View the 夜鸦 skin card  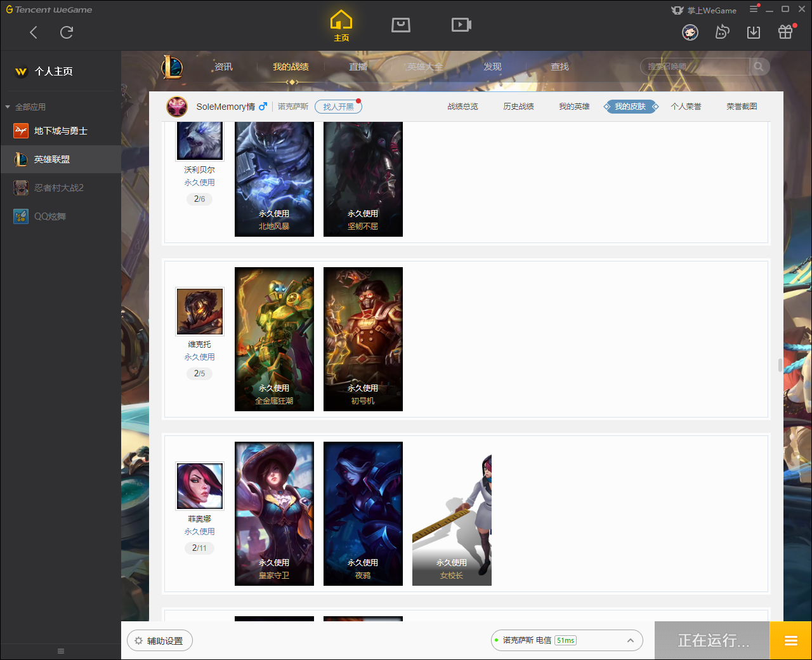363,513
